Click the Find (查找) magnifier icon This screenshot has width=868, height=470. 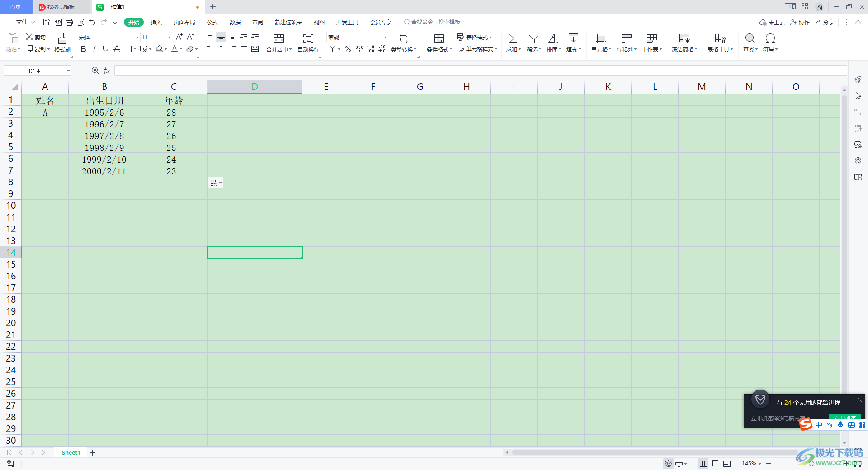pos(750,38)
